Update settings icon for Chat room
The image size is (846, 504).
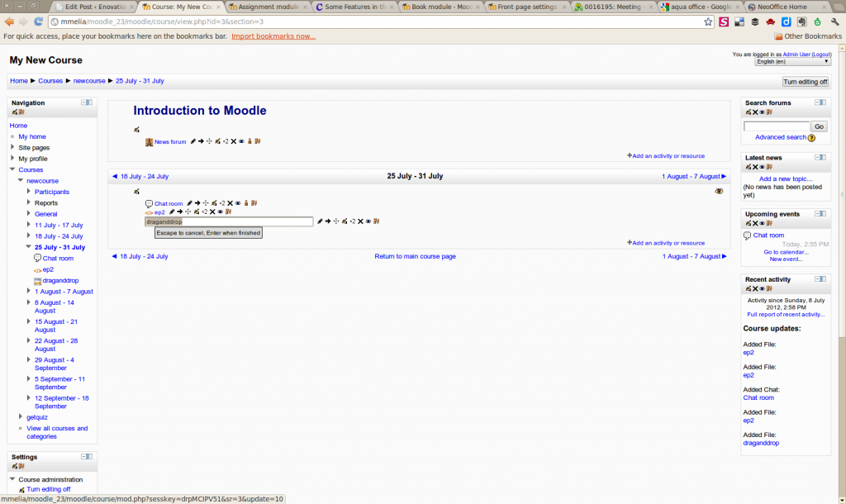(214, 203)
